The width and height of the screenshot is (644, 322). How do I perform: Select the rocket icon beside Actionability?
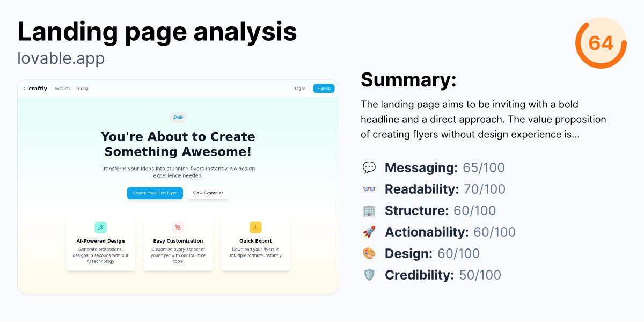[x=369, y=232]
